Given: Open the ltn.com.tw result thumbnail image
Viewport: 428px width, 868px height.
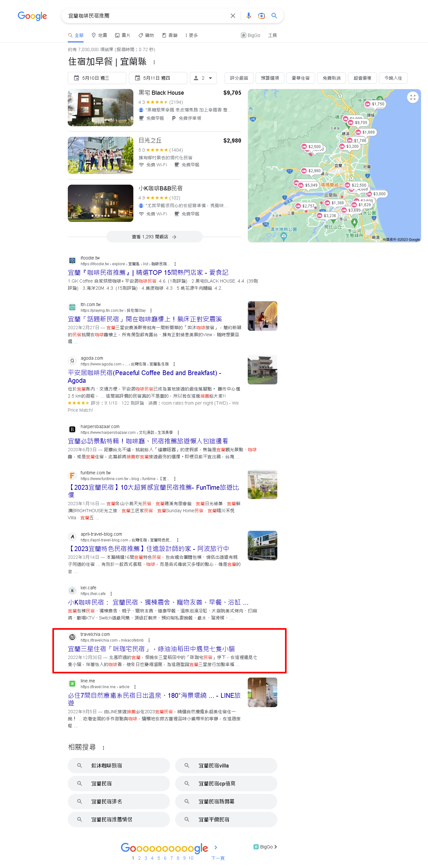Looking at the screenshot, I should coord(263,316).
